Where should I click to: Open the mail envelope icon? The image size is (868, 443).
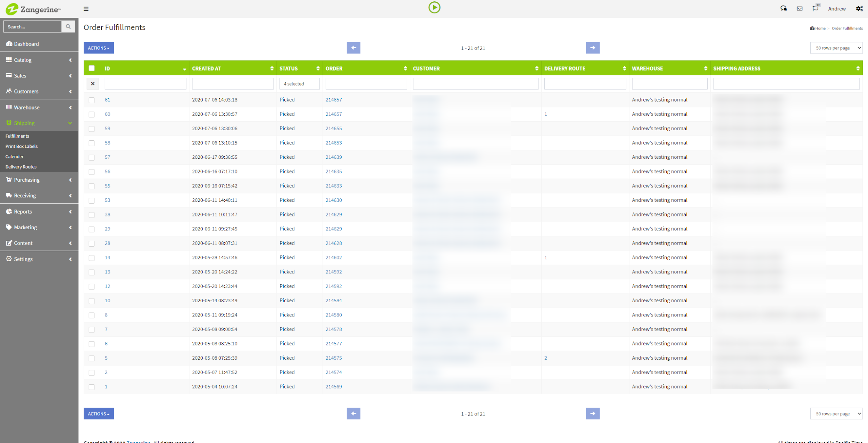pyautogui.click(x=800, y=9)
